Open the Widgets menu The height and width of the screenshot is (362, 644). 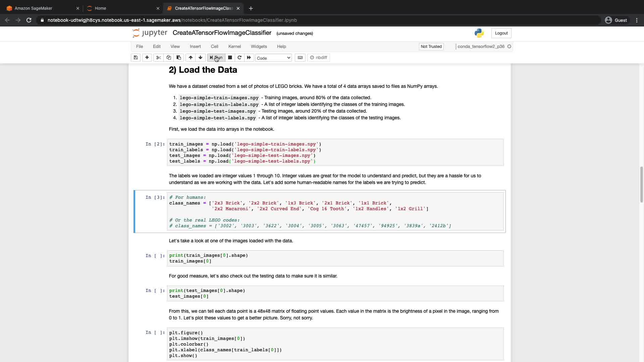click(x=259, y=47)
